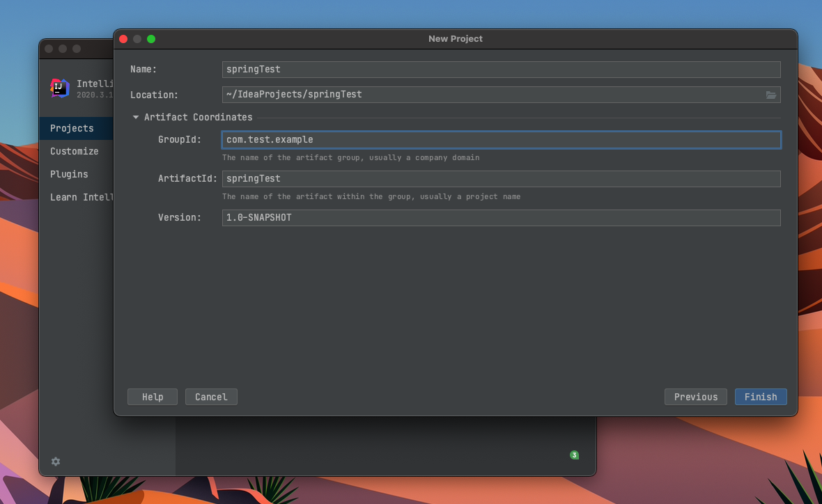Screen dimensions: 822x504
Task: Open settings gear in IntelliJ welcome window
Action: point(56,462)
